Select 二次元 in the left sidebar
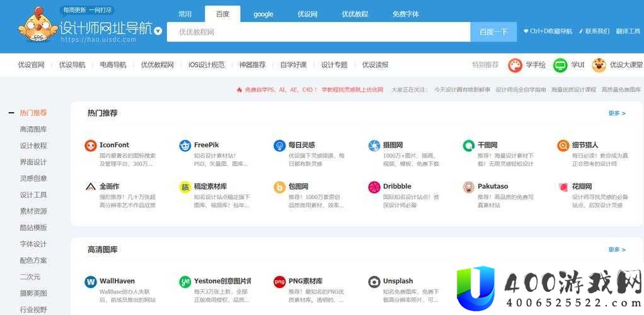The width and height of the screenshot is (644, 315). [30, 277]
